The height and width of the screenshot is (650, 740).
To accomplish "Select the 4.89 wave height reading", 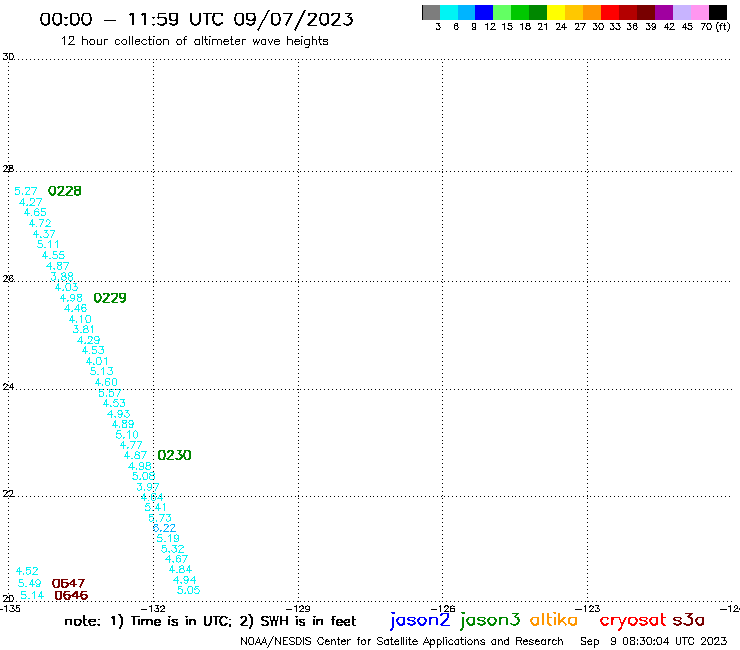I will 123,424.
